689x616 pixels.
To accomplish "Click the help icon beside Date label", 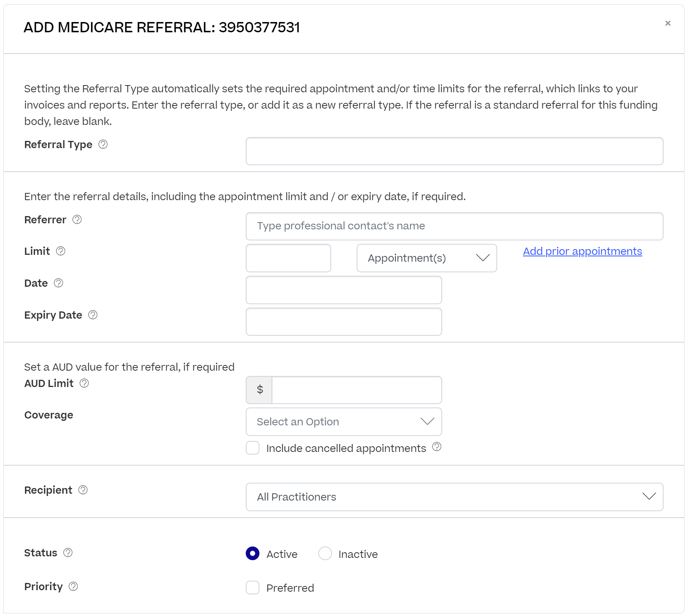I will 58,283.
